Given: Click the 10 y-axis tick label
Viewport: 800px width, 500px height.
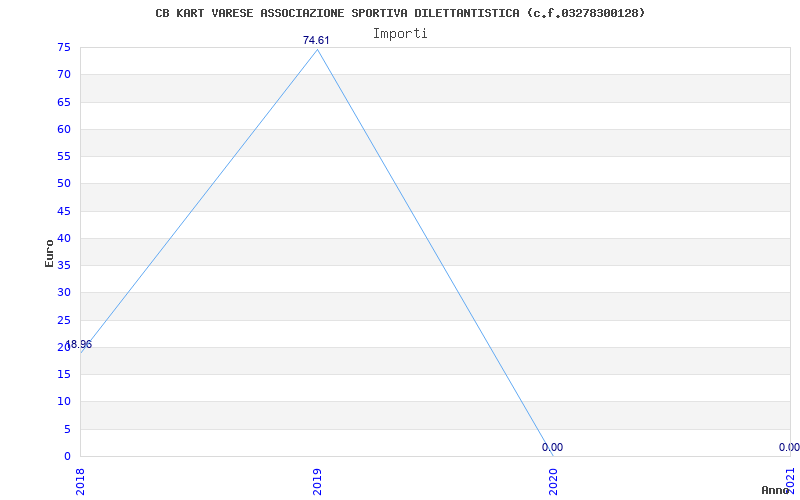Looking at the screenshot, I should (x=64, y=402).
